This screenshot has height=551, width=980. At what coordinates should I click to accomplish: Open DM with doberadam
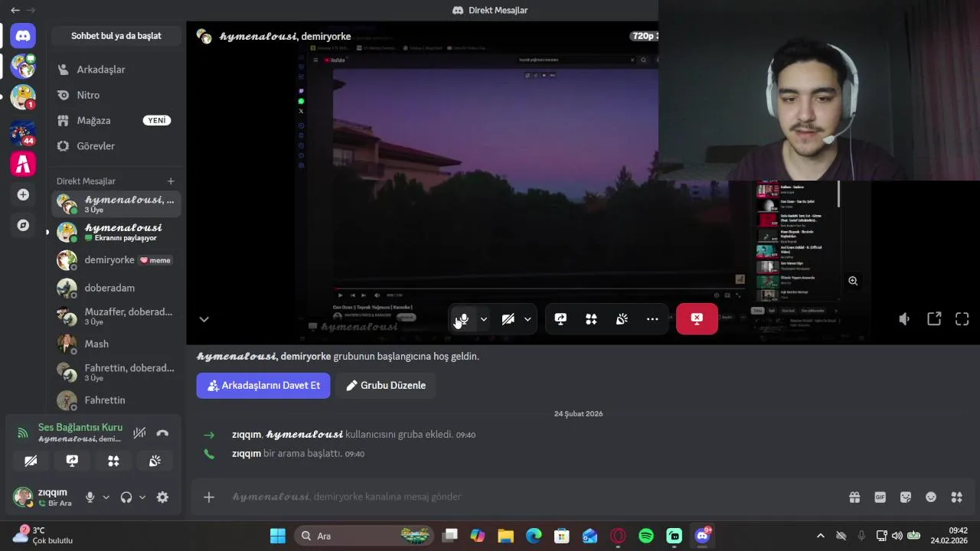116,288
